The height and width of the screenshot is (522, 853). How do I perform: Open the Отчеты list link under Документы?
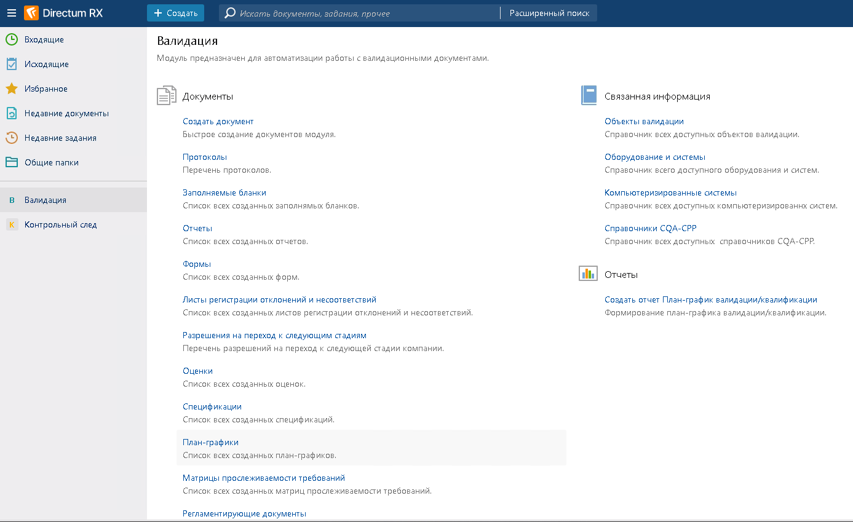(x=197, y=228)
